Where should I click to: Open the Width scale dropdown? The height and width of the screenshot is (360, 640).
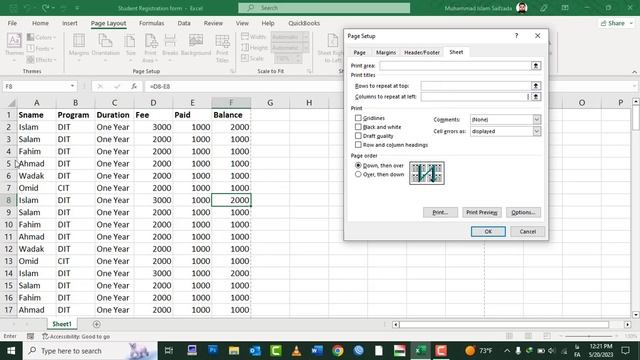[x=306, y=37]
